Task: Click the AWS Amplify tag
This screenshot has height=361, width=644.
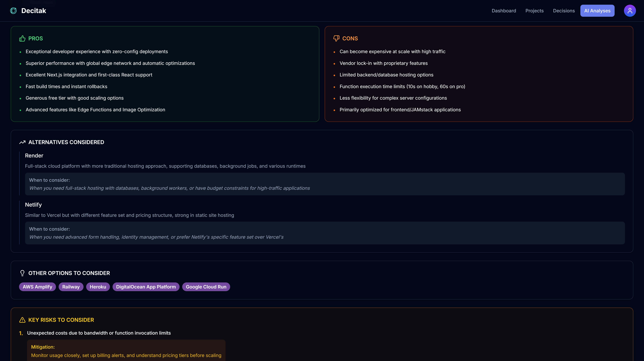Action: coord(38,287)
